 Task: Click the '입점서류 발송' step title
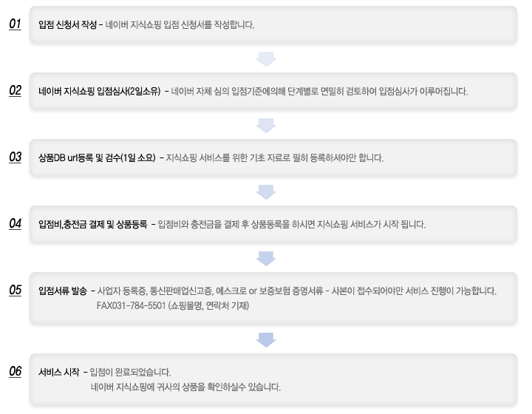click(x=62, y=291)
